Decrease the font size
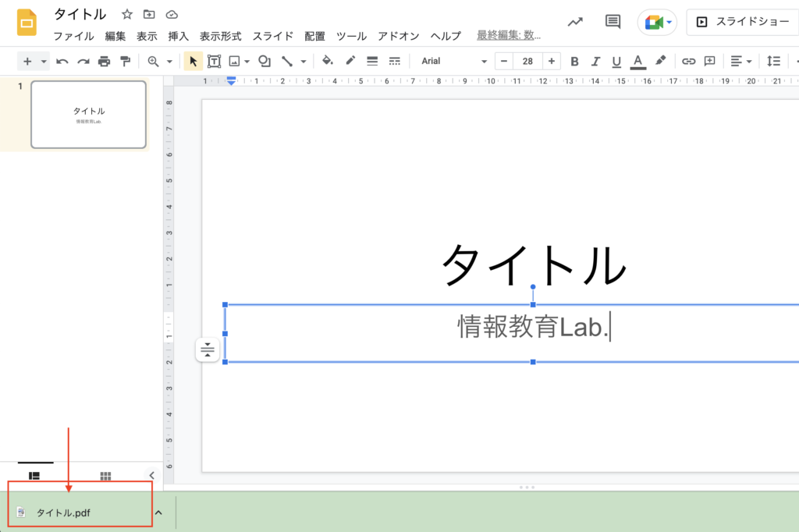 (x=504, y=61)
